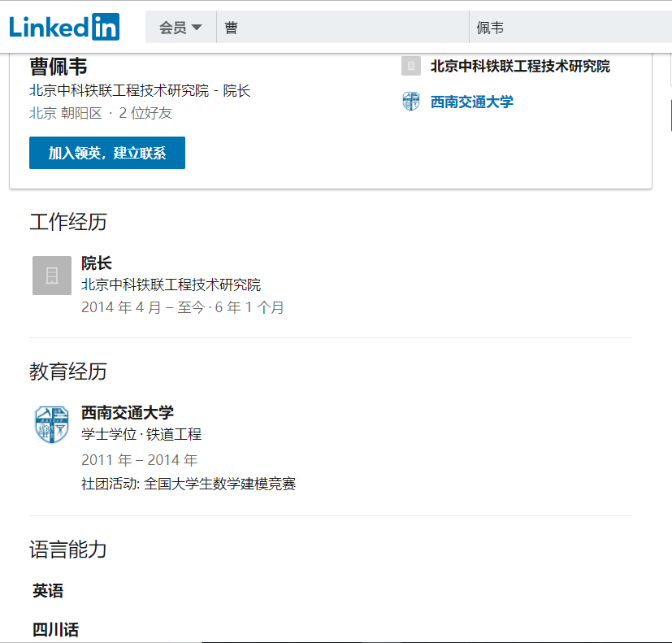672x643 pixels.
Task: Click the first-name search field containing 曹
Action: coord(343,28)
